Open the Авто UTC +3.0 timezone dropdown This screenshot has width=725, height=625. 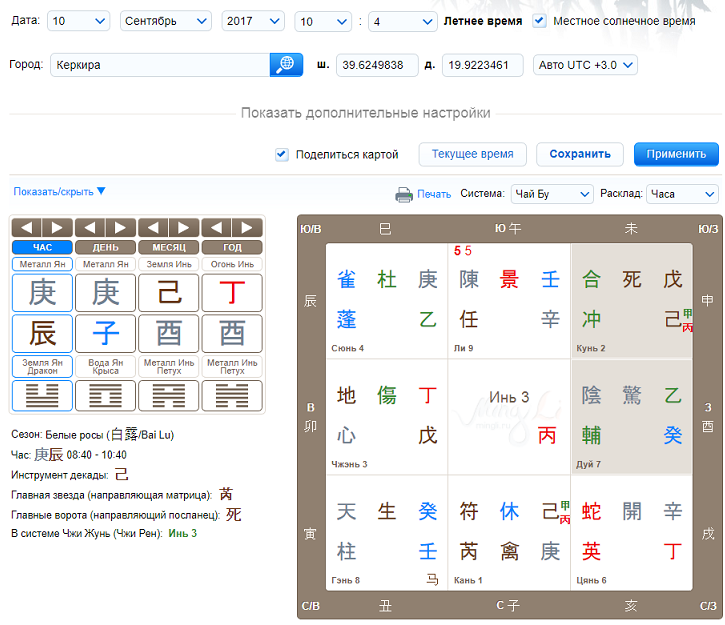[x=585, y=65]
